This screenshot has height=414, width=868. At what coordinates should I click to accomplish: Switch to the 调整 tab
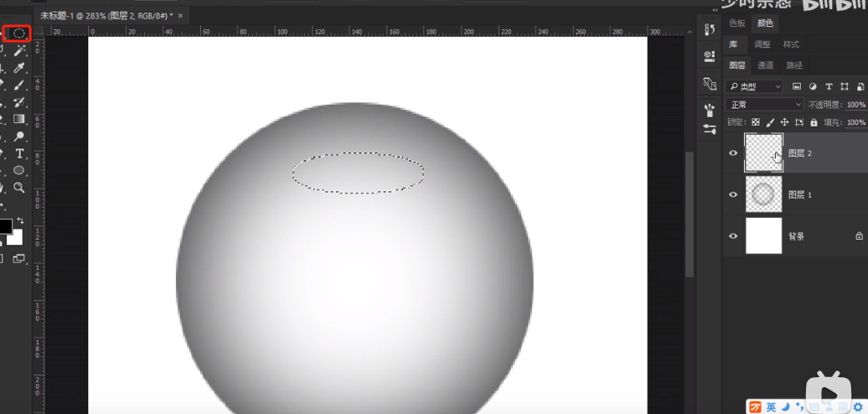(x=762, y=44)
